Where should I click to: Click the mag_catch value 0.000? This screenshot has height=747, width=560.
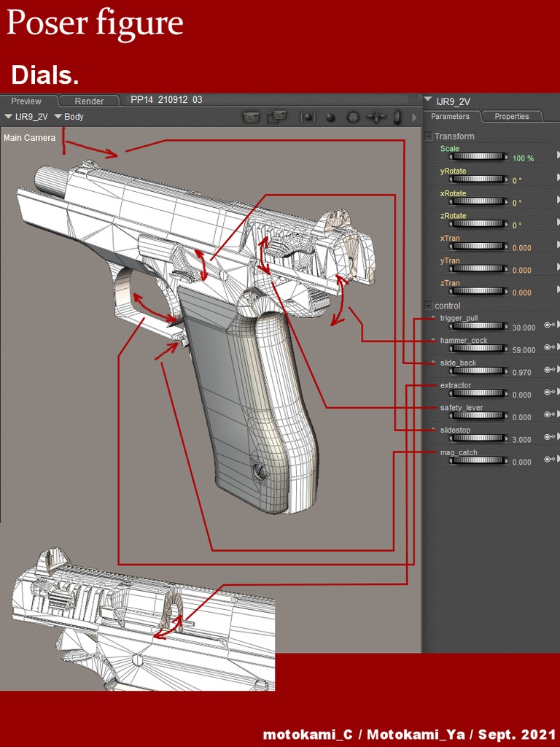522,462
